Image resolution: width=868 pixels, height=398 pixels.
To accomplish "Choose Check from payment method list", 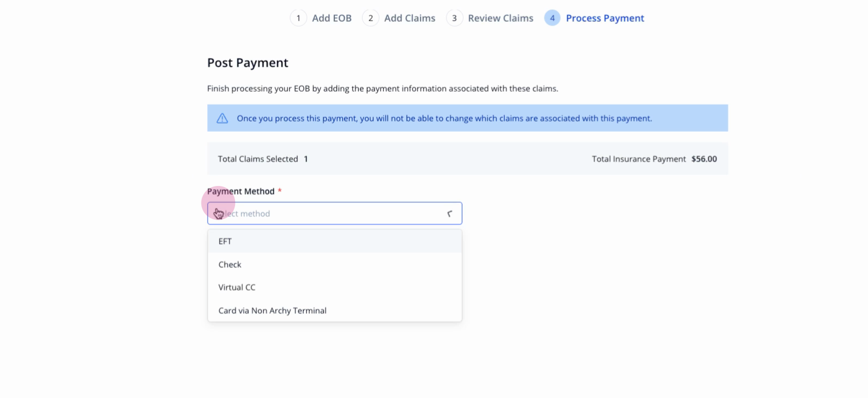I will (334, 265).
